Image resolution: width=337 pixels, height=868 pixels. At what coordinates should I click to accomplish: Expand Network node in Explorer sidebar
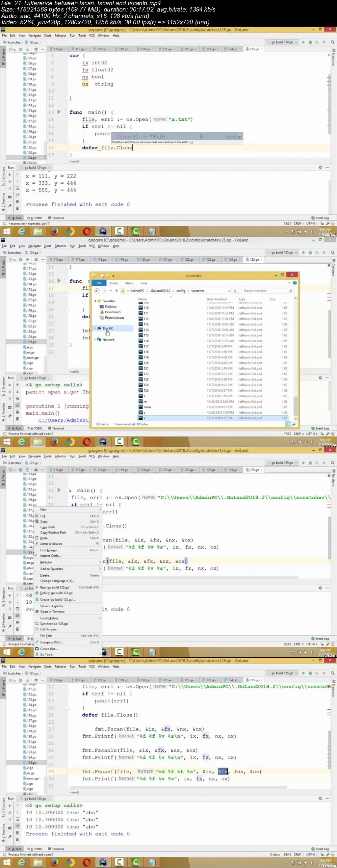95,340
